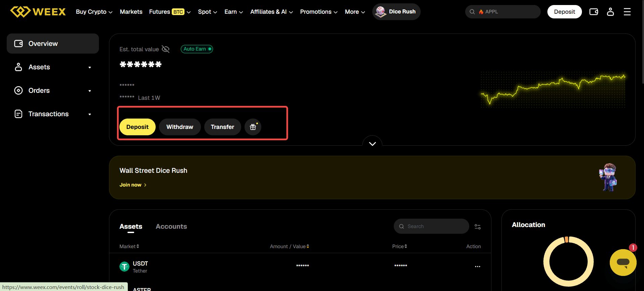Click the WEEX logo
Image resolution: width=644 pixels, height=291 pixels.
click(38, 12)
